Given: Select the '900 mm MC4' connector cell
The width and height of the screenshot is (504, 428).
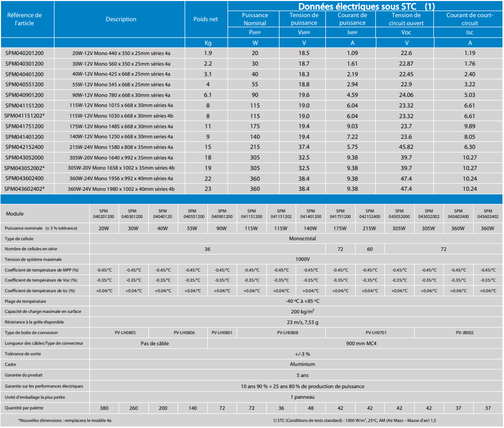Looking at the screenshot, I should coord(361,343).
